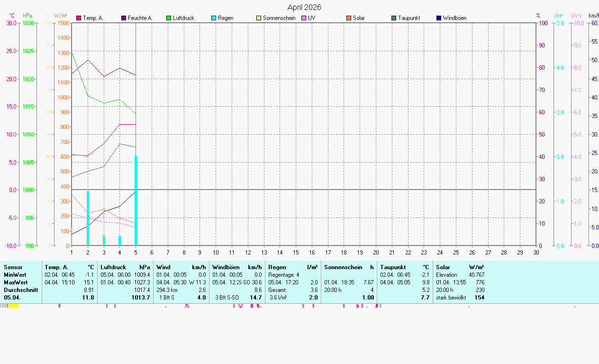Click the rain bar on day 2
Screen dimensions: 599x364
point(88,218)
